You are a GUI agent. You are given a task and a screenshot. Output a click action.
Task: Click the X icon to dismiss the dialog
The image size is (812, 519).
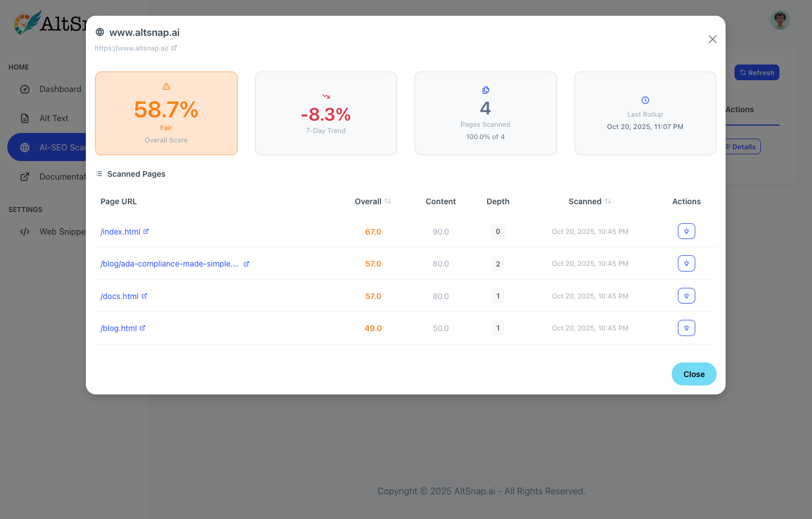(712, 39)
